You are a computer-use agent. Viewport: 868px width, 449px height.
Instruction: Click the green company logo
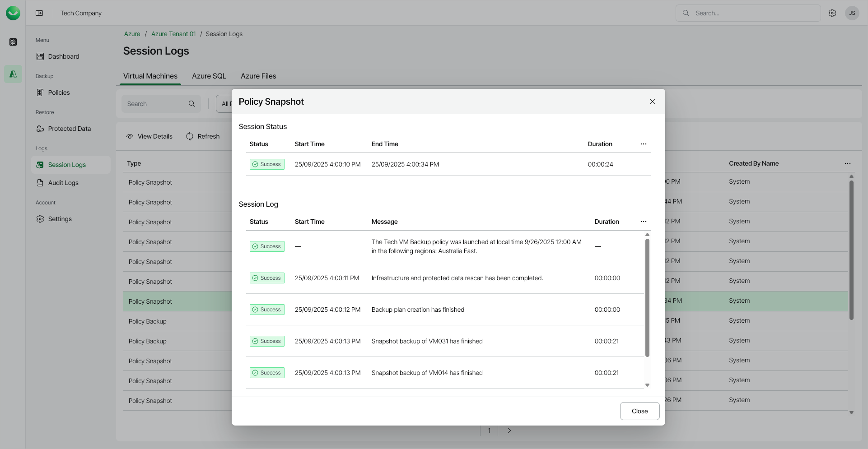(x=13, y=13)
